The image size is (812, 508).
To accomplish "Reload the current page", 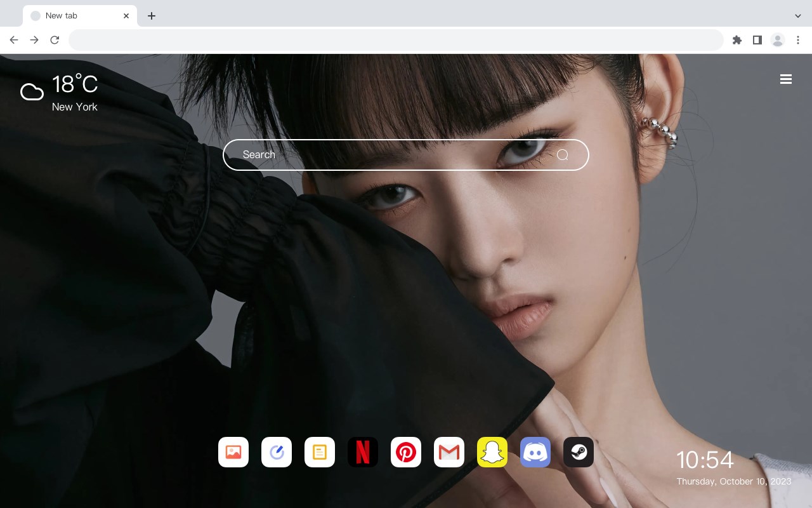I will (55, 40).
